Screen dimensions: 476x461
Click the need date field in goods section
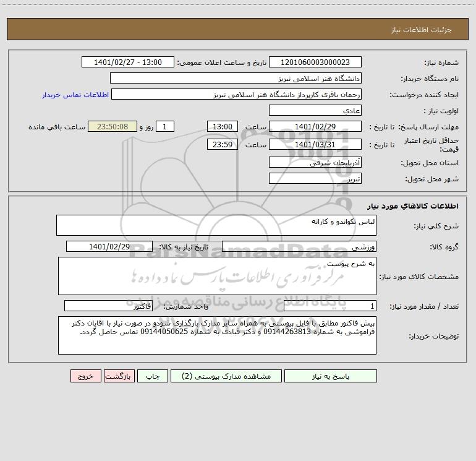(x=109, y=246)
